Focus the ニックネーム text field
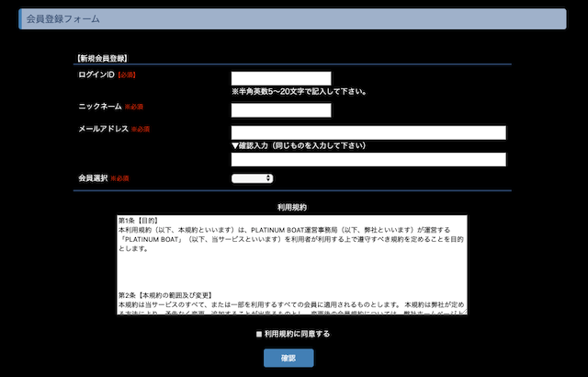588x377 pixels. click(x=281, y=110)
